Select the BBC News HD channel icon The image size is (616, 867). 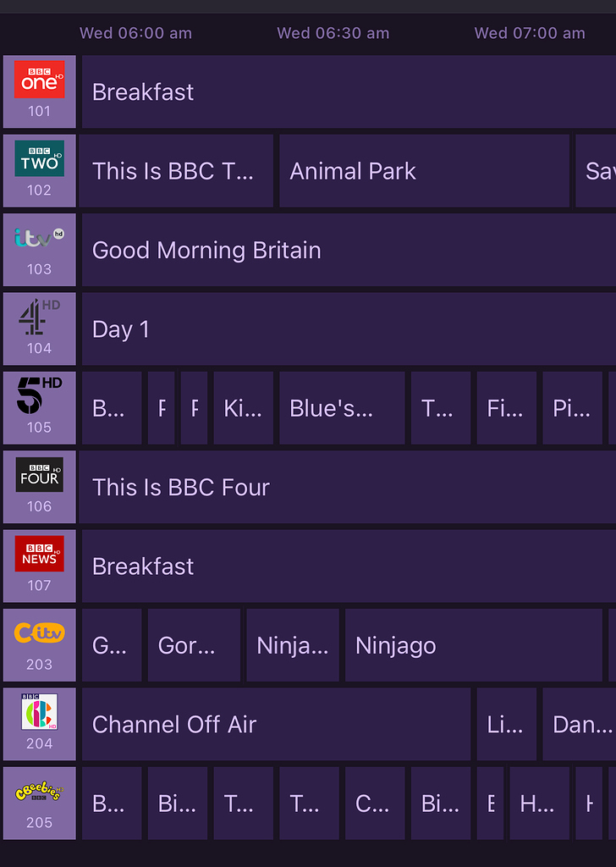pyautogui.click(x=39, y=554)
